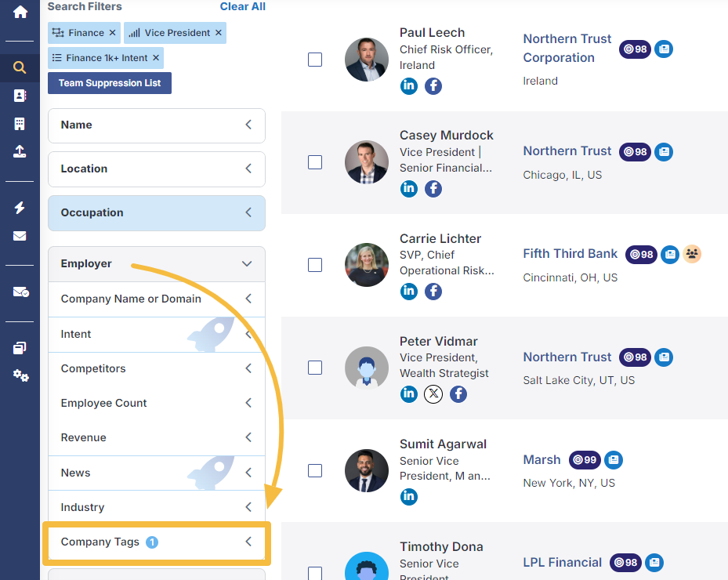This screenshot has width=728, height=580.
Task: Click the upload icon in sidebar
Action: click(x=20, y=152)
